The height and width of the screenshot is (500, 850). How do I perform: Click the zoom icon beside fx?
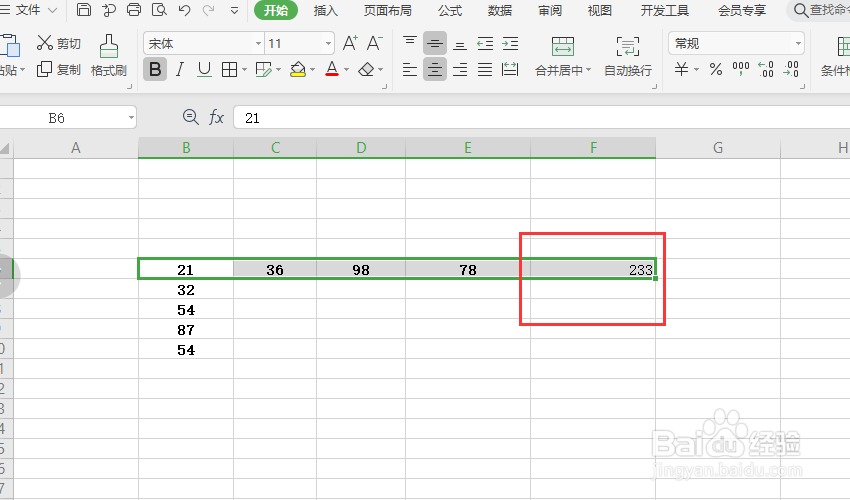point(190,117)
